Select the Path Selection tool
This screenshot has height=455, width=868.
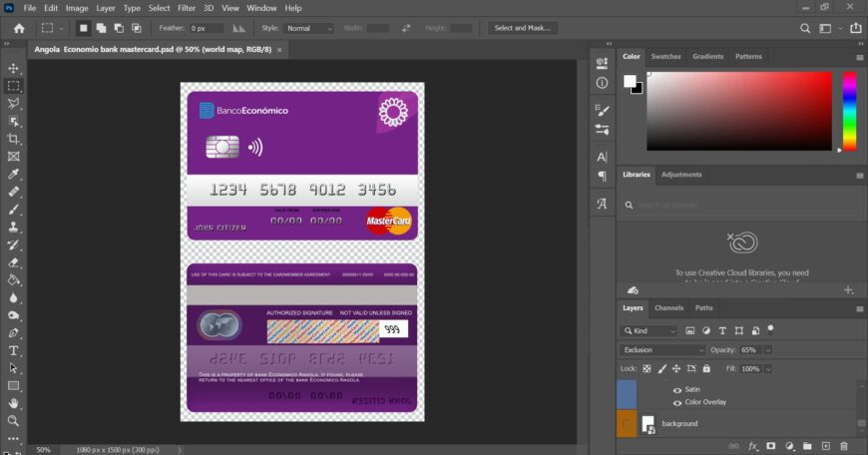[x=13, y=368]
